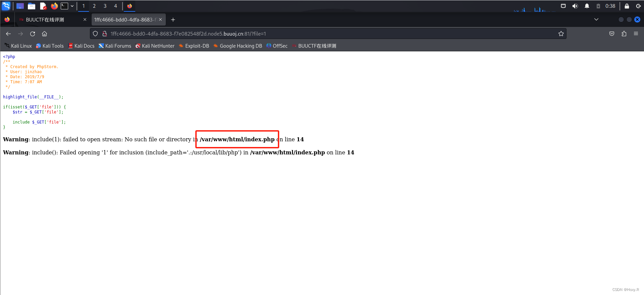This screenshot has width=644, height=295.
Task: Switch to workspace 2
Action: [x=94, y=6]
